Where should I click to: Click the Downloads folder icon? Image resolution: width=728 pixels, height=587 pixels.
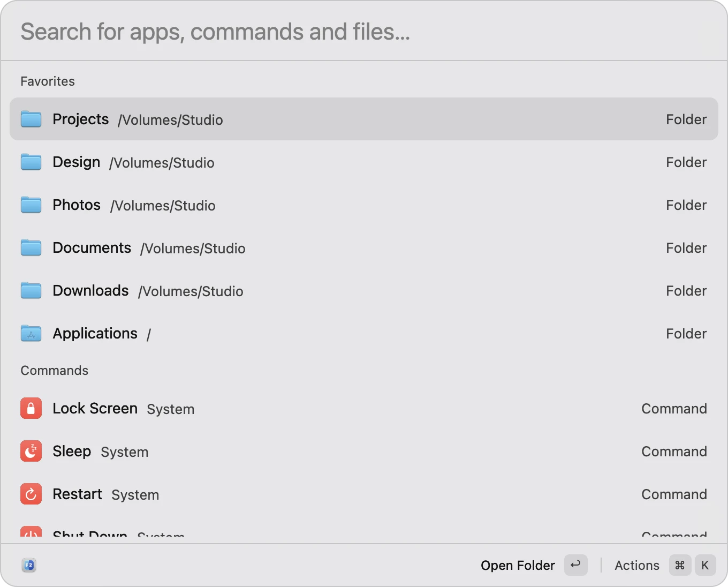(x=31, y=290)
